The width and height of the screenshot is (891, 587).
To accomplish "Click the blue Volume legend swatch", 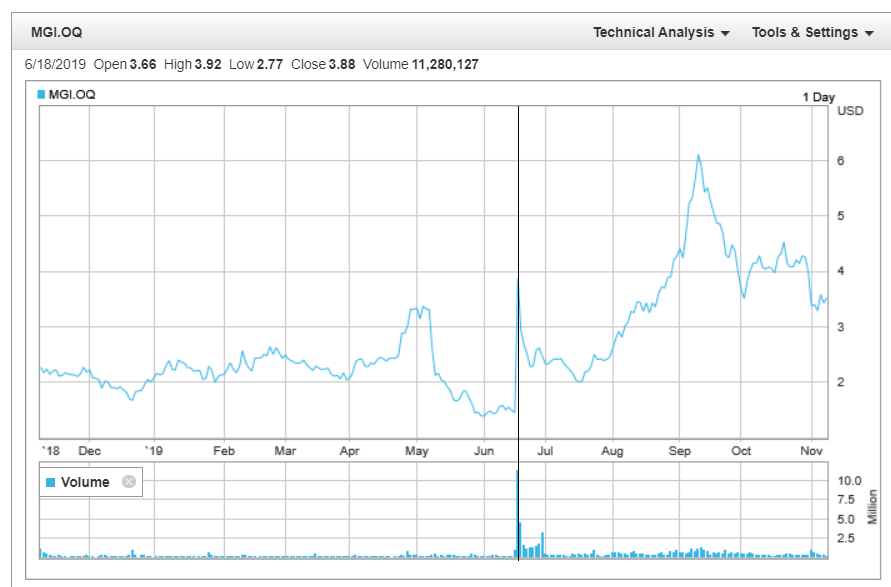I will [x=51, y=483].
